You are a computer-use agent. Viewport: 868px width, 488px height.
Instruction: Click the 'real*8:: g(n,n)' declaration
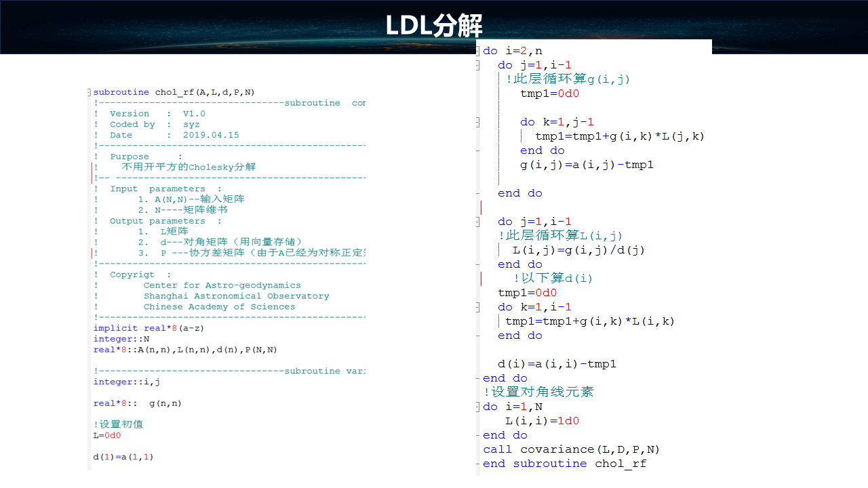[x=138, y=403]
